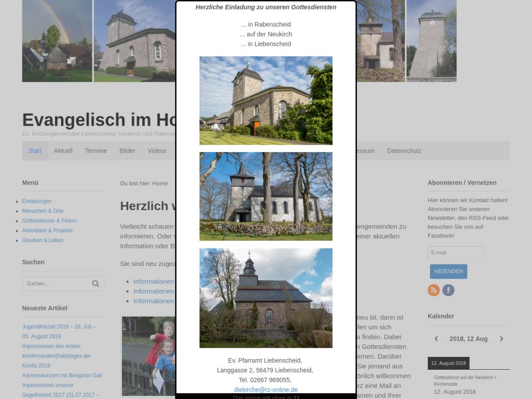
Task: Click the diekirche@rz-online.de email link
Action: coord(265,389)
